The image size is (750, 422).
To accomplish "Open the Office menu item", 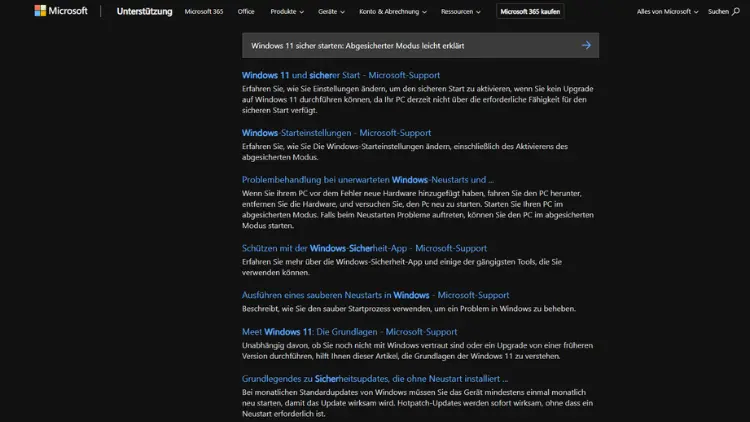I will pyautogui.click(x=246, y=11).
